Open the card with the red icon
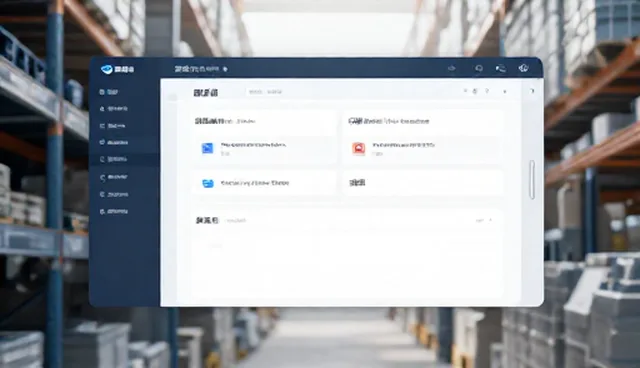640x368 pixels. click(x=423, y=149)
